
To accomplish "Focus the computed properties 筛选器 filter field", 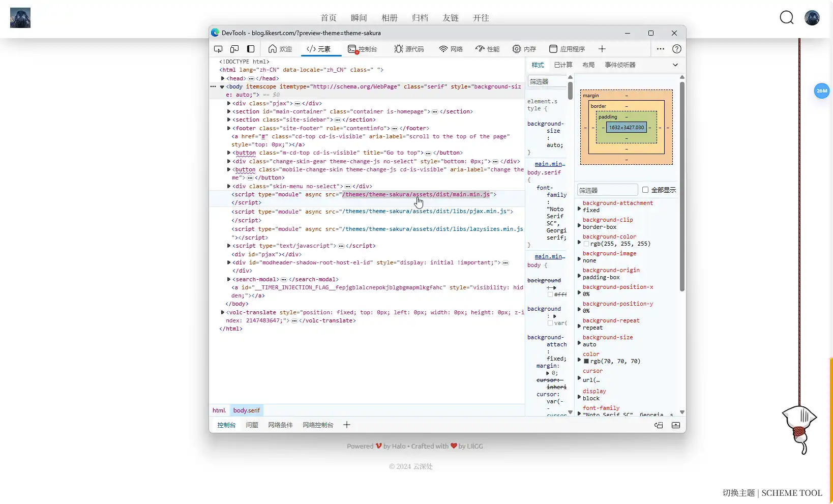I will pos(607,190).
